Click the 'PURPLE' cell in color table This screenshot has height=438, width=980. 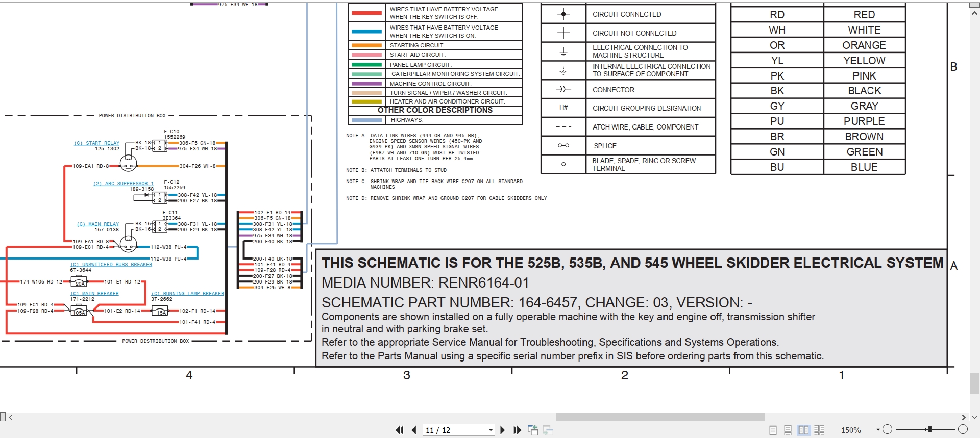[864, 121]
